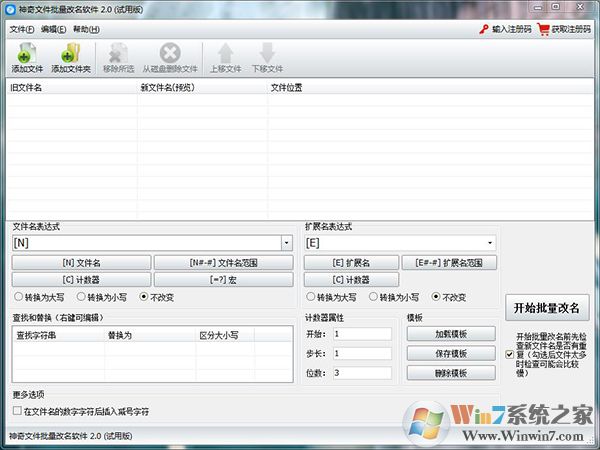
Task: Click the 区分大小写 column header
Action: coord(225,336)
